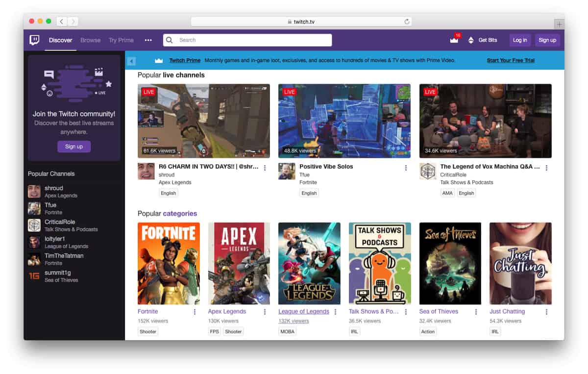Image resolution: width=588 pixels, height=374 pixels.
Task: Select the Fortnite category cover
Action: tap(169, 264)
